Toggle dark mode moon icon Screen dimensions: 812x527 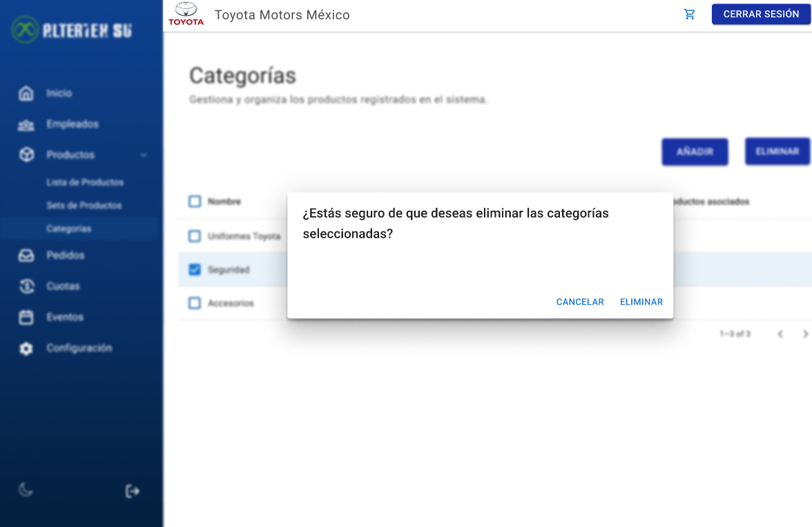[26, 490]
